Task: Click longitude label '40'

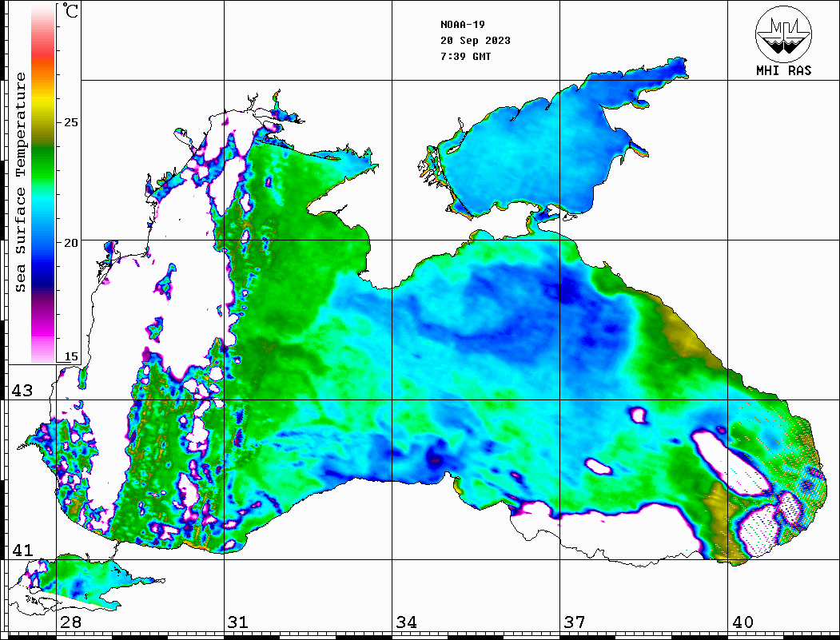Action: [x=742, y=622]
